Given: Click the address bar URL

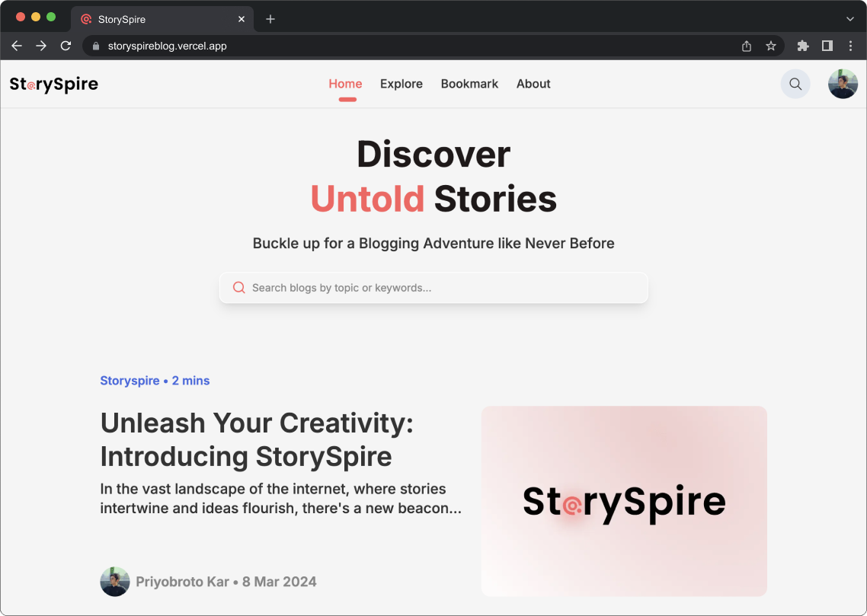Looking at the screenshot, I should [x=167, y=46].
